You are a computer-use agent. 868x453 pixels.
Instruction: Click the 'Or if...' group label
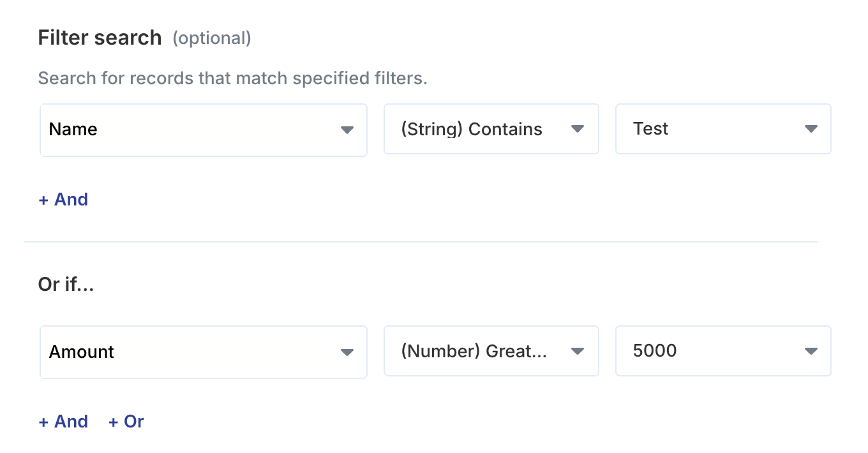pyautogui.click(x=66, y=285)
